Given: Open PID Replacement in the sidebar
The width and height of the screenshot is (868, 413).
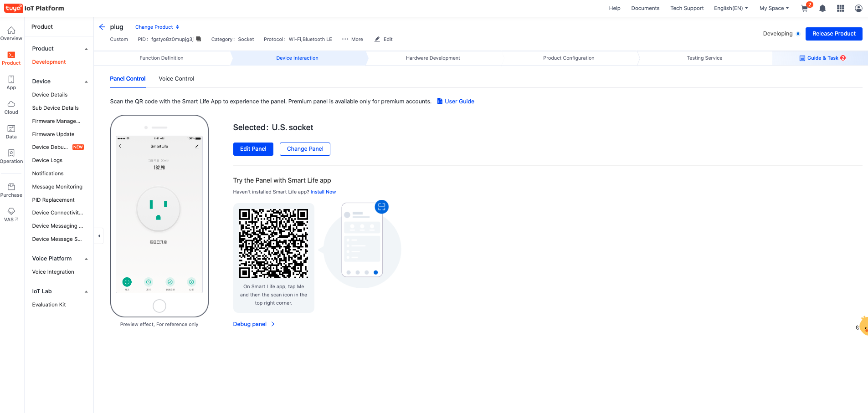Looking at the screenshot, I should coord(53,200).
